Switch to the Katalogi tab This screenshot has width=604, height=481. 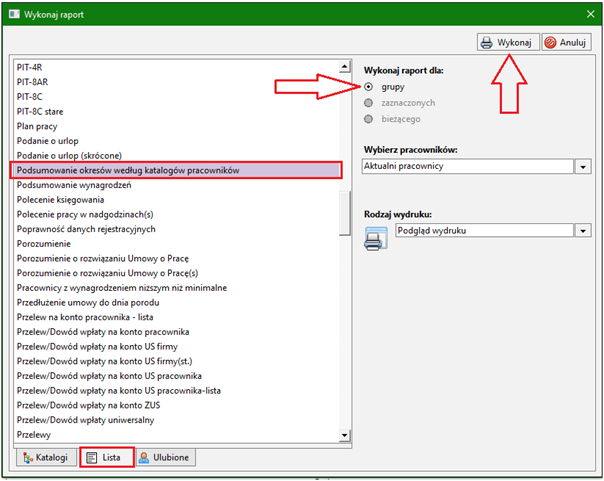46,458
